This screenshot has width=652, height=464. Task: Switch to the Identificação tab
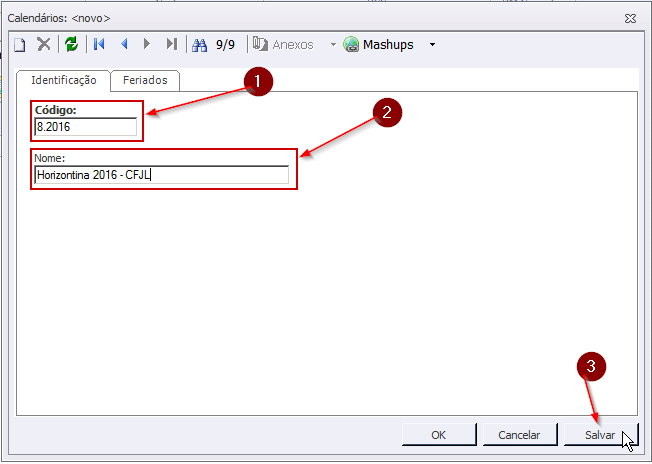click(x=63, y=80)
